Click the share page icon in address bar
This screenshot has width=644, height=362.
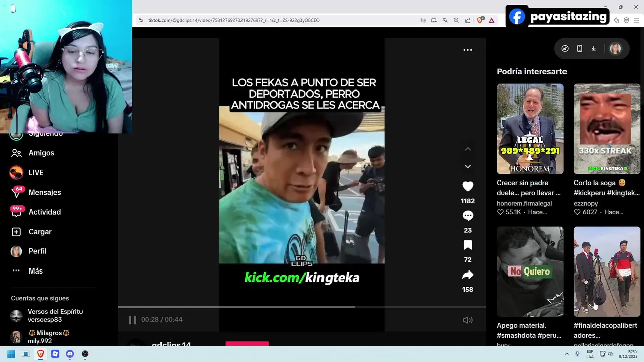coord(468,20)
